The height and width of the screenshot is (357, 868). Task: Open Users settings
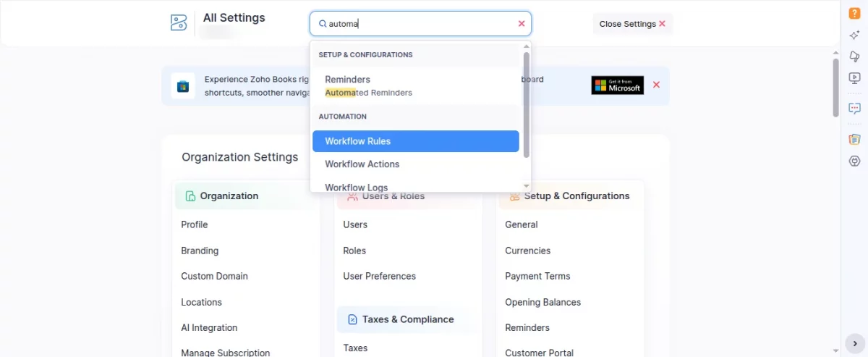[x=355, y=224]
